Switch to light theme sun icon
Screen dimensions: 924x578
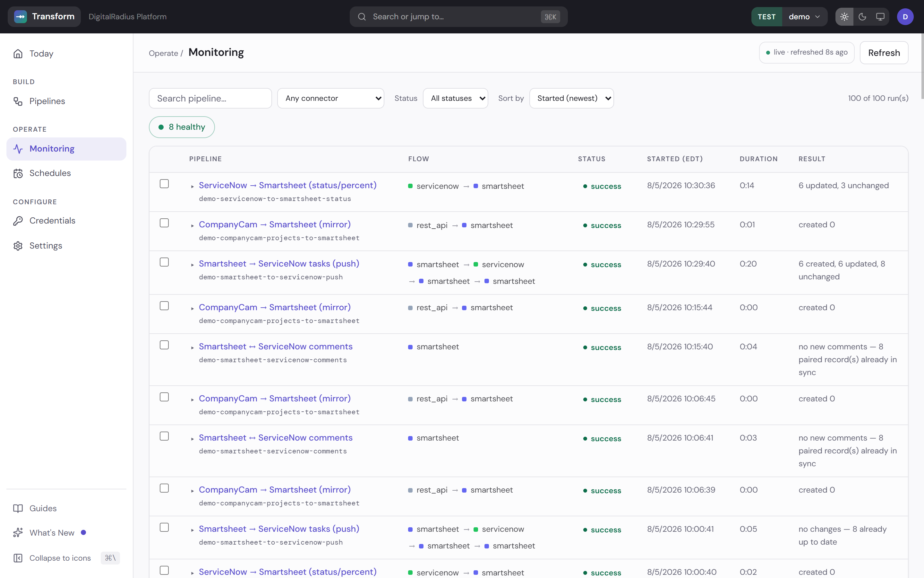click(x=844, y=16)
